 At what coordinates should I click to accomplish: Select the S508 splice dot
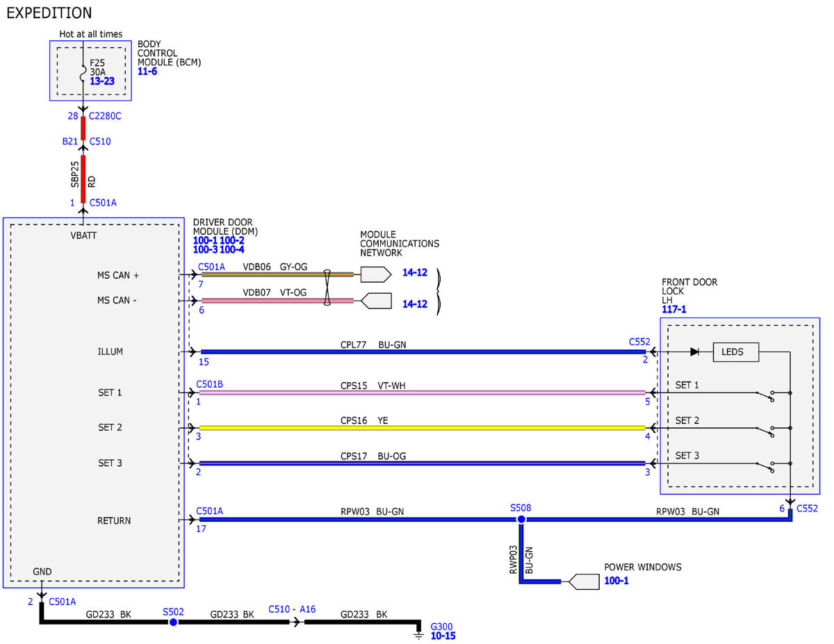point(521,519)
